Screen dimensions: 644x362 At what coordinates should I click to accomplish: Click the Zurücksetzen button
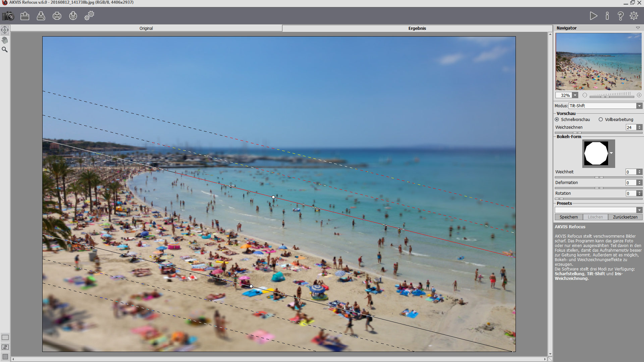[x=625, y=217]
